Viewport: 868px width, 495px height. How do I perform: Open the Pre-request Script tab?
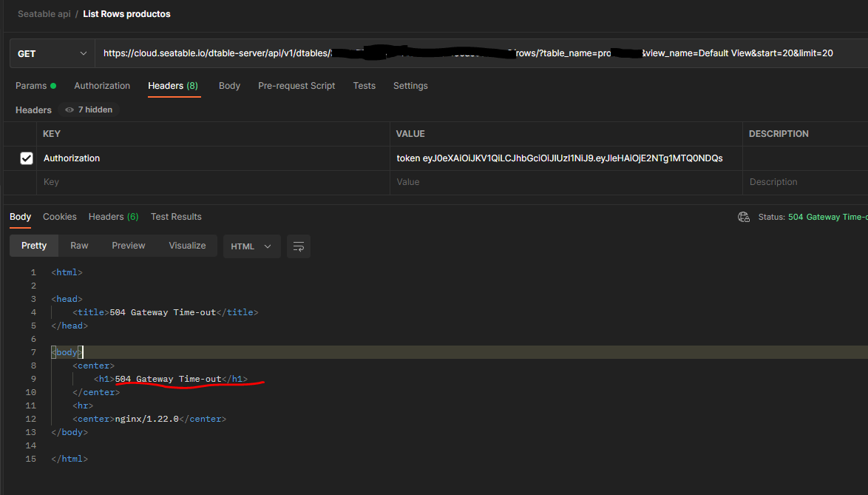296,86
